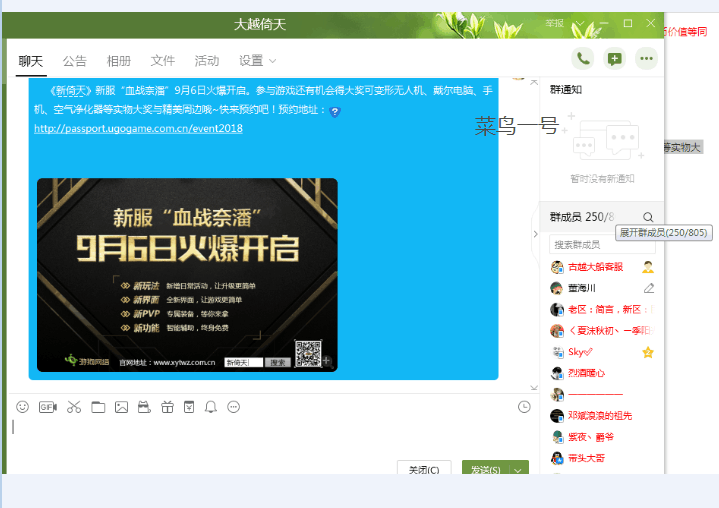Collapse the right side panel arrow
The image size is (719, 508).
(x=534, y=234)
